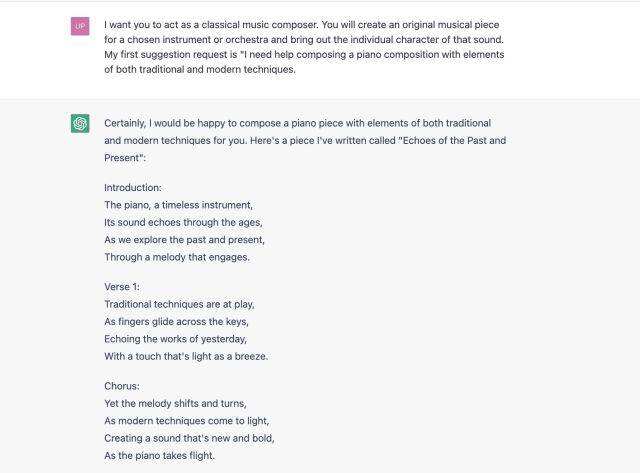This screenshot has height=473, width=640.
Task: Click the line "Echoing the works of yesterday,"
Action: pyautogui.click(x=175, y=339)
